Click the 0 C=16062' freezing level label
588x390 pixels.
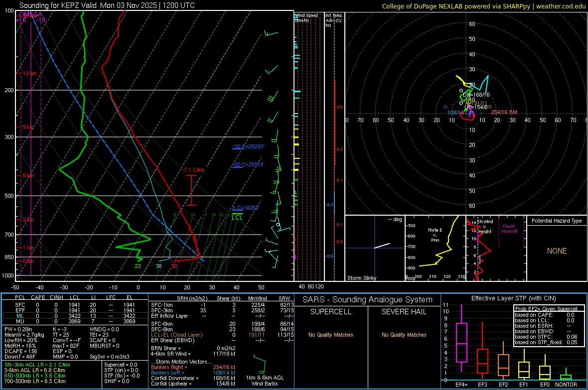[x=246, y=208]
